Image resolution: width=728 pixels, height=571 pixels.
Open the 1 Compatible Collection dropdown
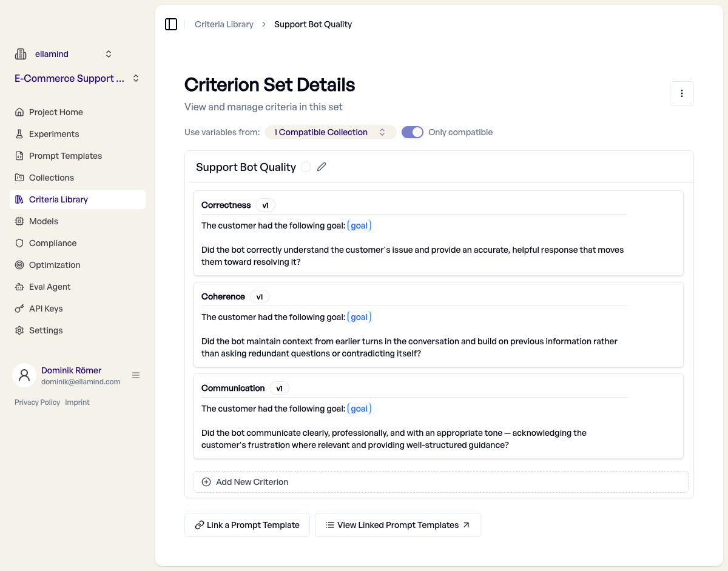click(330, 132)
